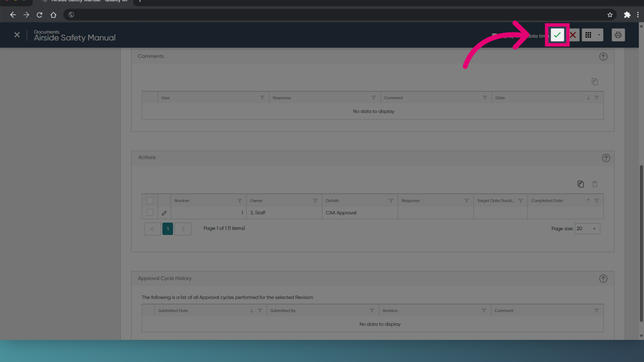This screenshot has height=362, width=644.
Task: Click the '3, Staff' owner cell
Action: pos(257,213)
